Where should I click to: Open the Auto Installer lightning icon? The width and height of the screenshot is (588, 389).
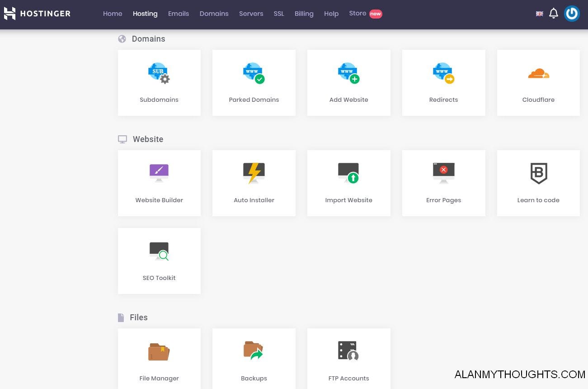tap(254, 173)
